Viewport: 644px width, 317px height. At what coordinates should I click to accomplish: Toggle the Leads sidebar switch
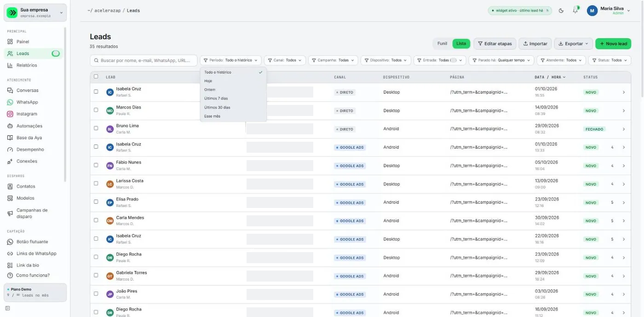pyautogui.click(x=56, y=54)
